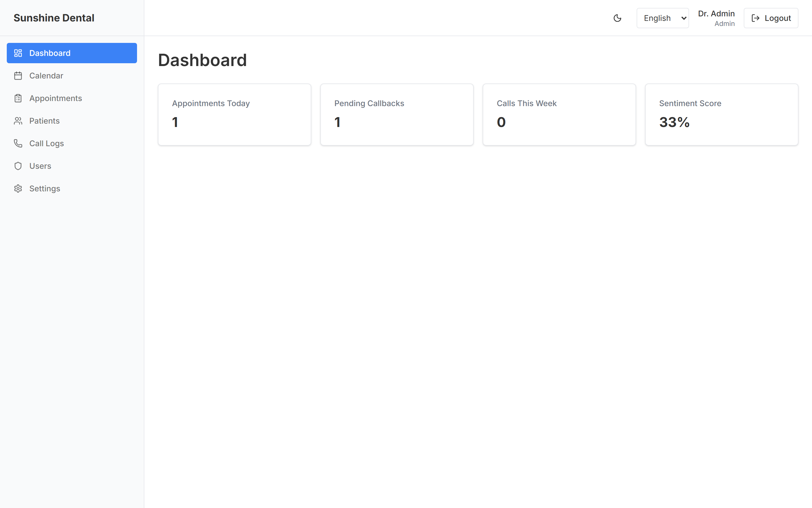The height and width of the screenshot is (508, 812).
Task: Click the Calendar icon in sidebar
Action: (x=18, y=76)
